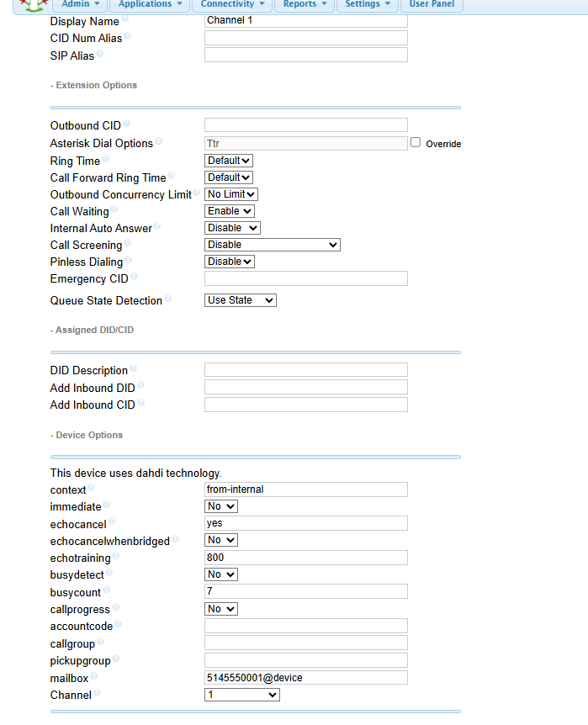Click the Emergency CID input field
The width and height of the screenshot is (588, 725).
(306, 278)
